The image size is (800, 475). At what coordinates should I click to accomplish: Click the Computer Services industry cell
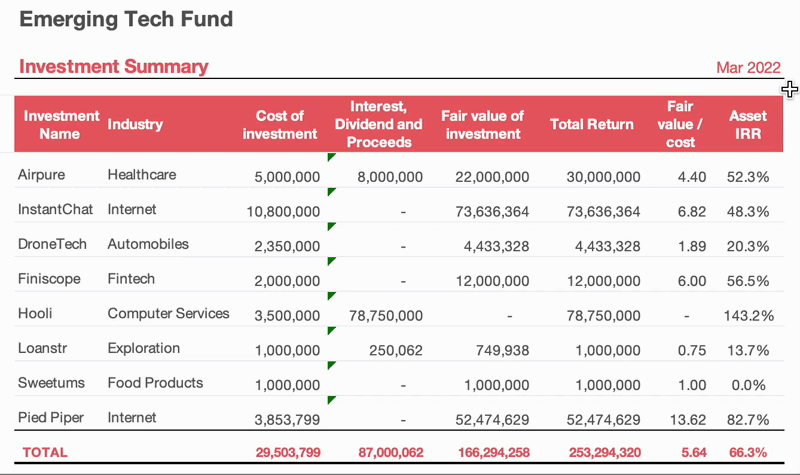[168, 314]
